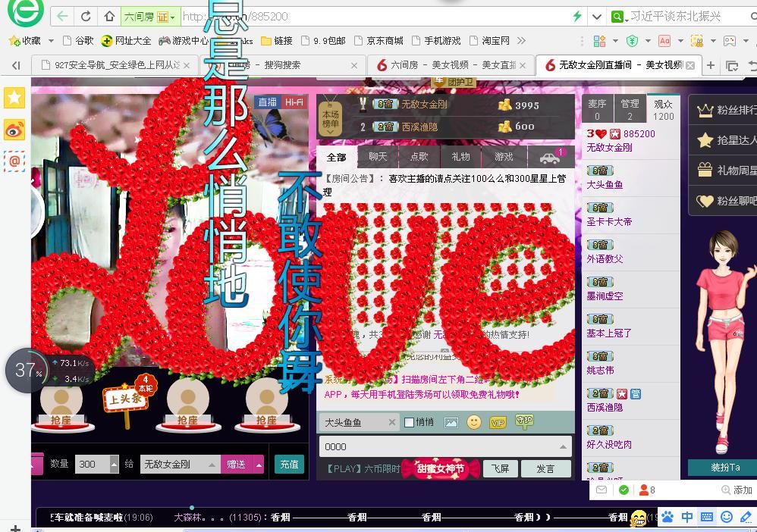
Task: Tick the 悄悄 whisper checkbox
Action: (409, 423)
